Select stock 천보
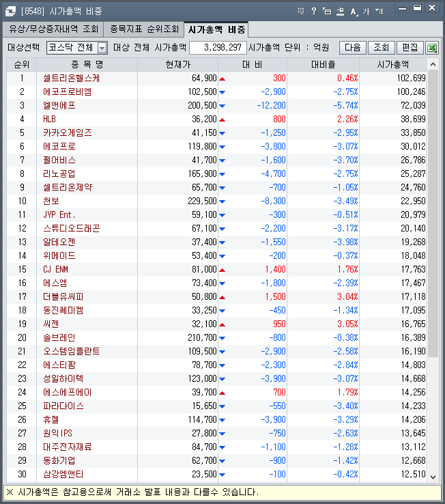 point(51,201)
